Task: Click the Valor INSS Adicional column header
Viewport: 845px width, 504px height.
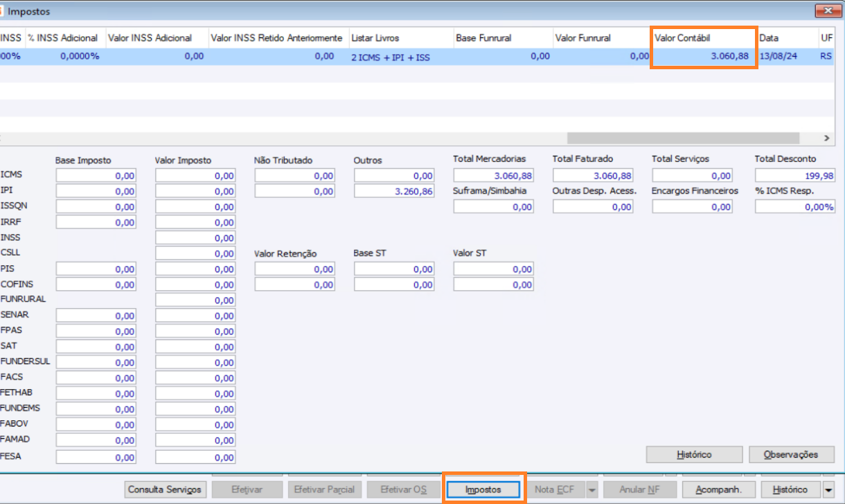Action: 156,37
